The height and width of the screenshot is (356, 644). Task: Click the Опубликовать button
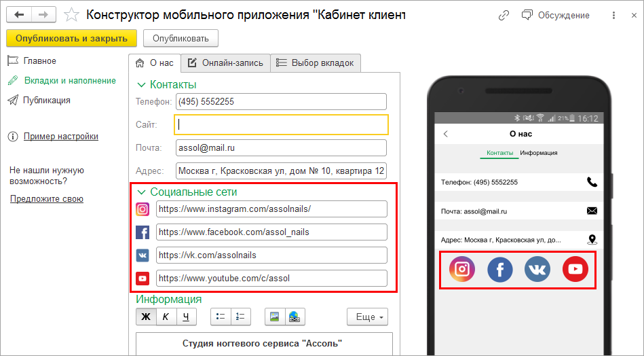(x=181, y=38)
